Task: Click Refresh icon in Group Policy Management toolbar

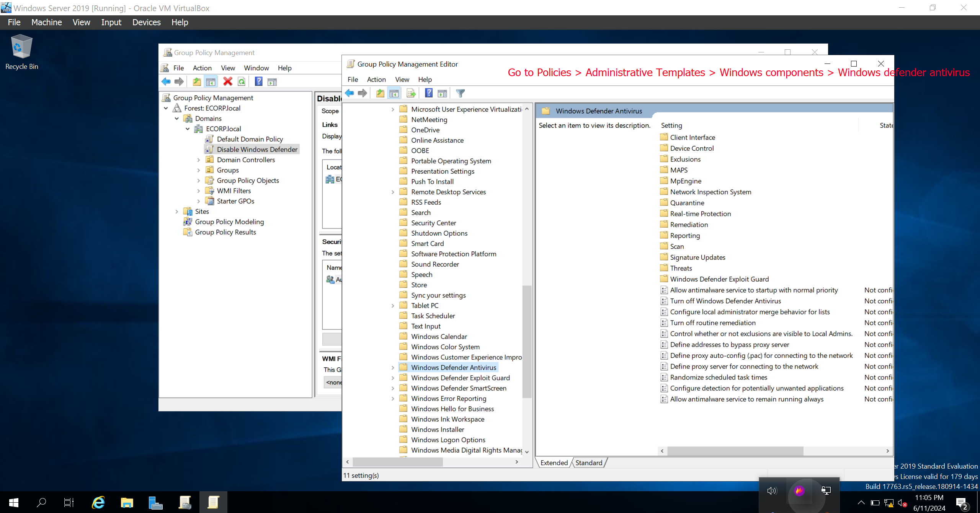Action: pyautogui.click(x=242, y=81)
